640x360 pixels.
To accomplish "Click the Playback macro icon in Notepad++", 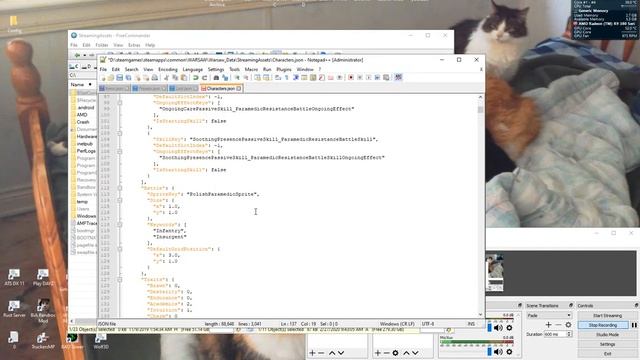I will (x=369, y=78).
